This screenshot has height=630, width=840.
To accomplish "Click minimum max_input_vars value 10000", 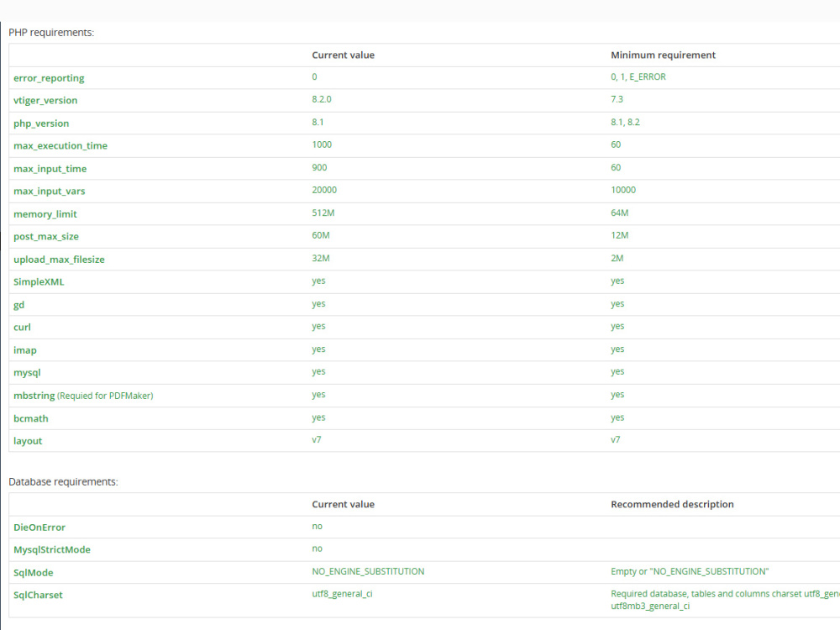I will click(x=623, y=190).
